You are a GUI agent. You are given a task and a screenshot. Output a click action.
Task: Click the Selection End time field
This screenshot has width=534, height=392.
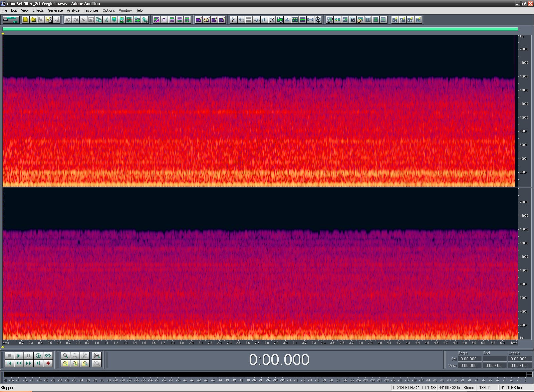[494, 359]
